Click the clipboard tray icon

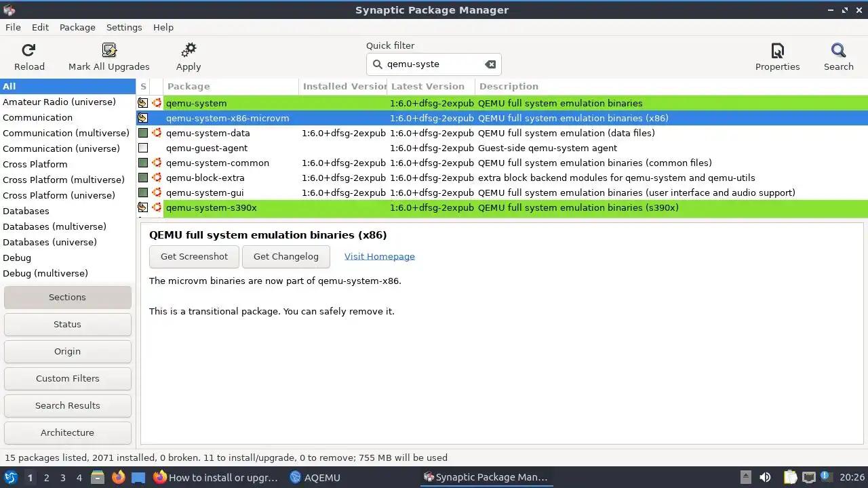(x=790, y=477)
